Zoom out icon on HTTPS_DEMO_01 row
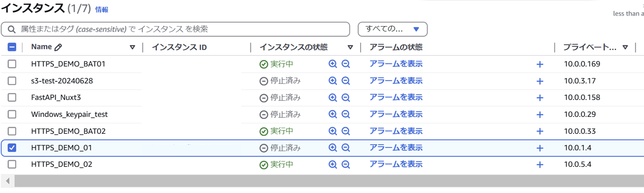The height and width of the screenshot is (193, 644). (x=346, y=148)
